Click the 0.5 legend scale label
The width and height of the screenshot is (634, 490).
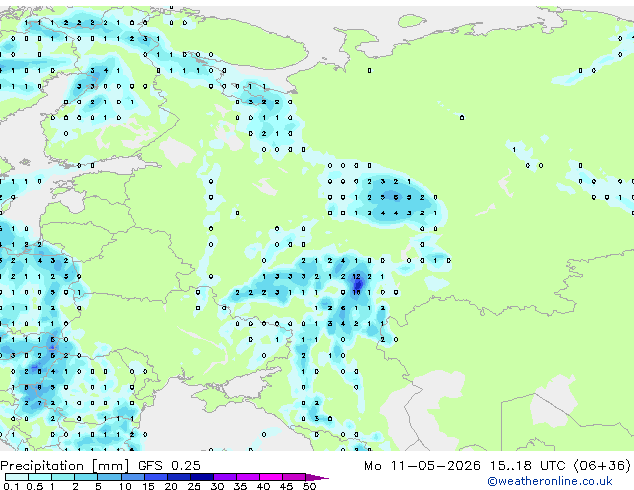(35, 486)
